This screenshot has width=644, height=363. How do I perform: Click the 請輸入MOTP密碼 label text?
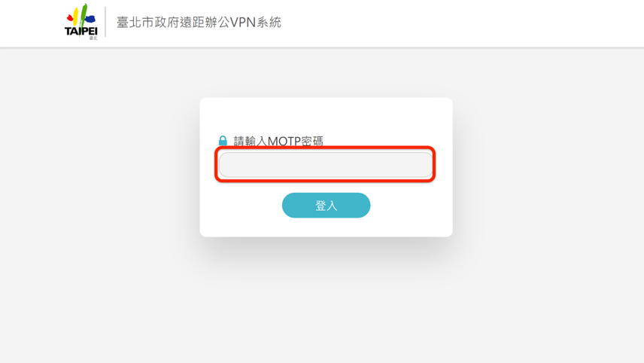click(278, 141)
